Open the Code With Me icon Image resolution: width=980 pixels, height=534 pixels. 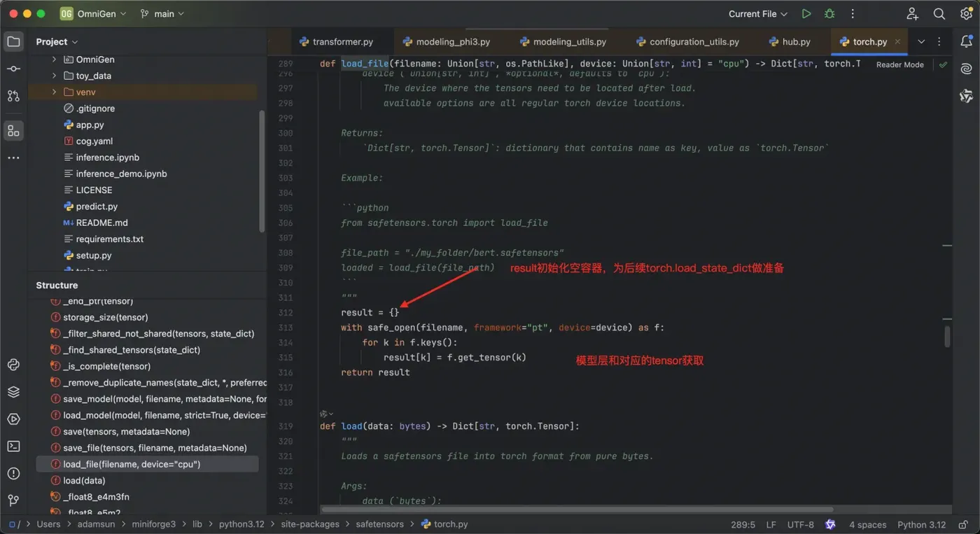[912, 14]
